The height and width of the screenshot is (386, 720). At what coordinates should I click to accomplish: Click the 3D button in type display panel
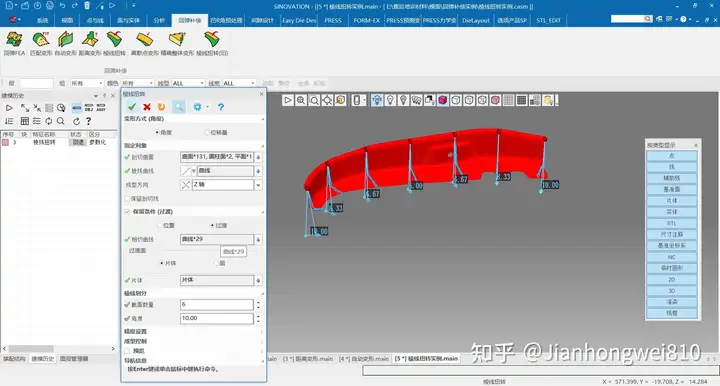pos(671,291)
